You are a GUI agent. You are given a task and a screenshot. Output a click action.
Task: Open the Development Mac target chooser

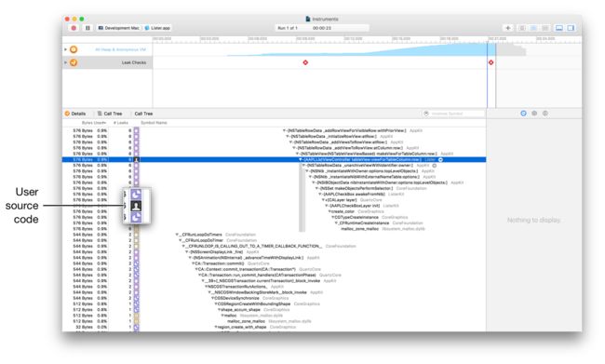click(119, 28)
